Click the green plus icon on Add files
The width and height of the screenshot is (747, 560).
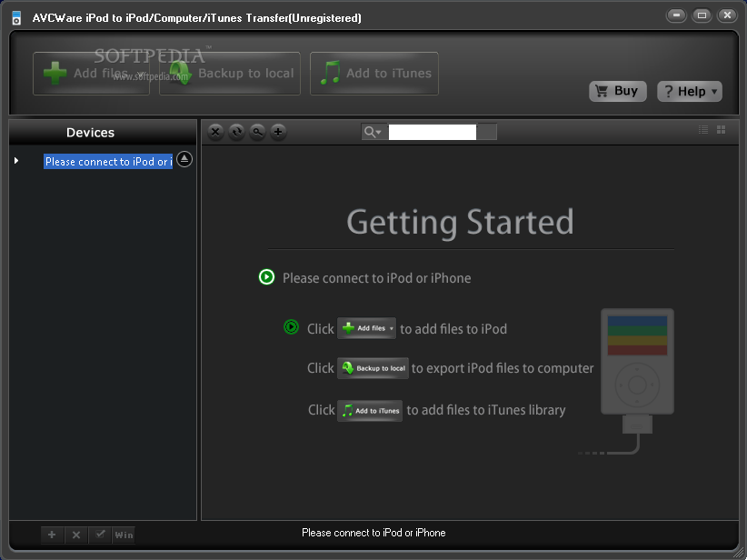(x=55, y=73)
